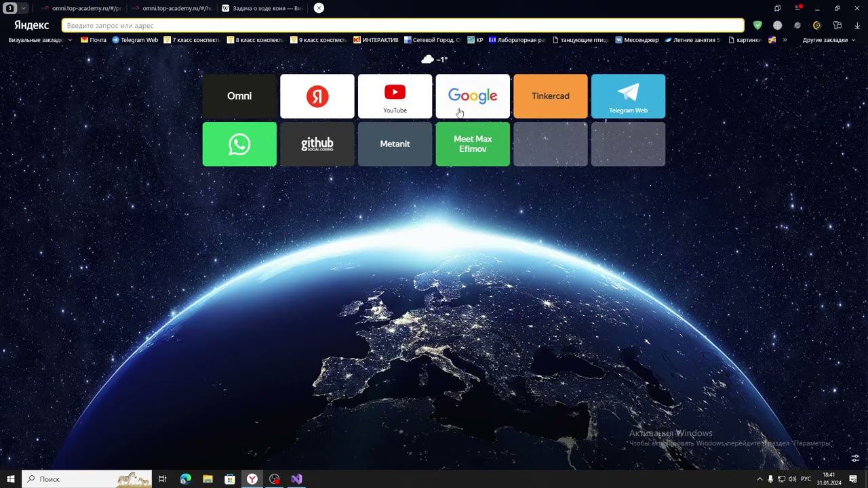Open the Летние занятия 5 bookmark
This screenshot has width=868, height=488.
(x=692, y=40)
